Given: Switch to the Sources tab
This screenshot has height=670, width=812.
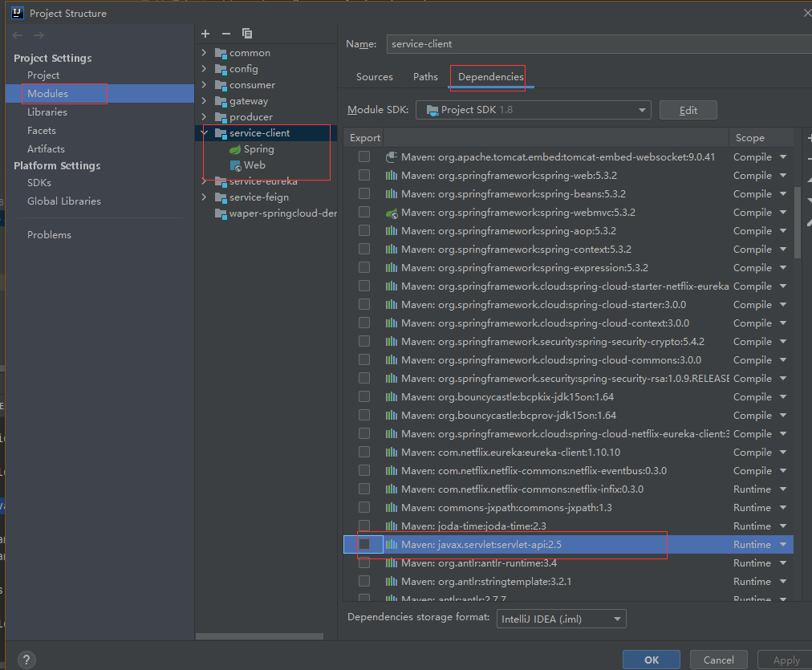Looking at the screenshot, I should pos(375,77).
